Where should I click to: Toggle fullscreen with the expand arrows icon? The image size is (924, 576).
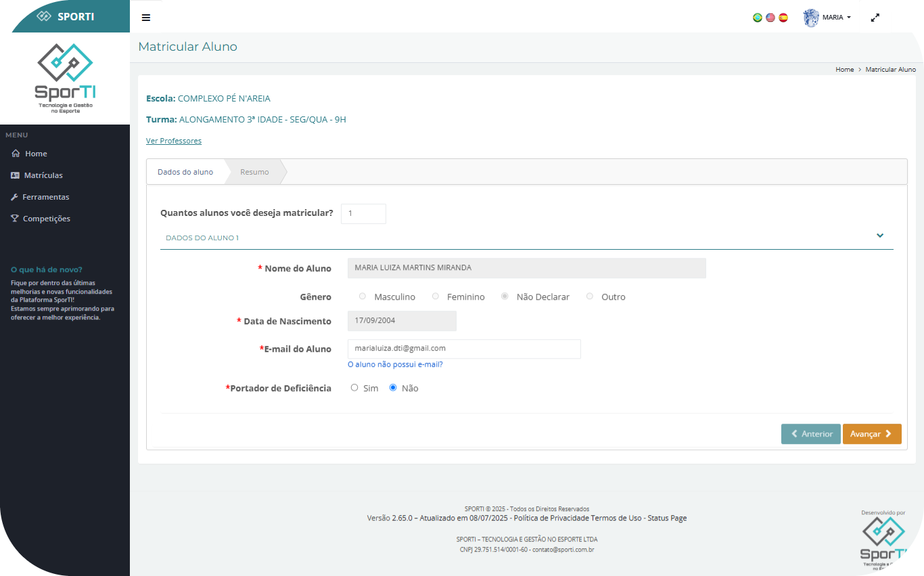click(x=875, y=18)
